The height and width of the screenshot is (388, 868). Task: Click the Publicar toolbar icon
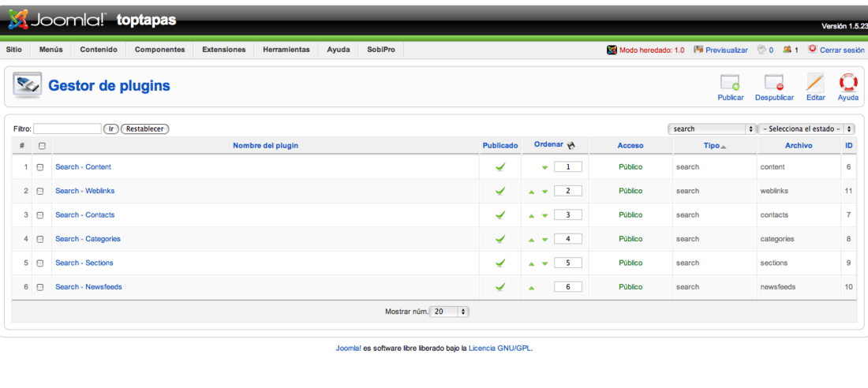click(730, 83)
